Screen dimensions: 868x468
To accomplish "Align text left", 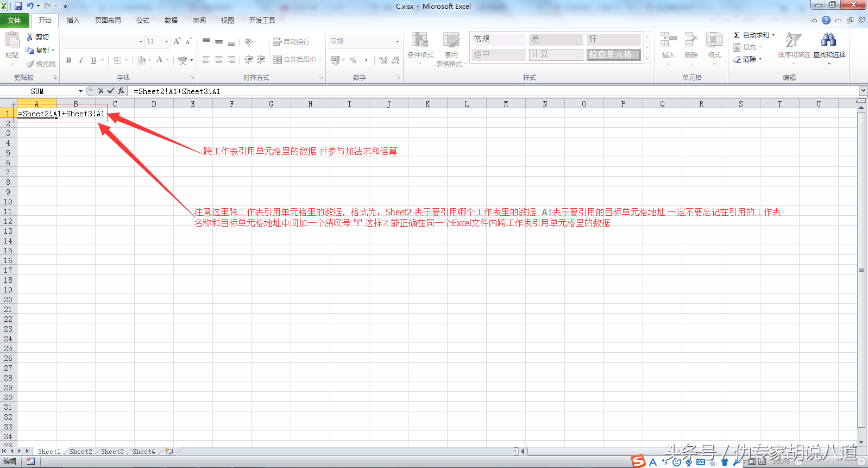I will click(x=206, y=60).
